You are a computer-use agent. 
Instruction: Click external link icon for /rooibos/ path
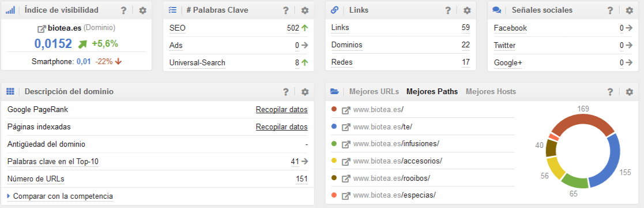[346, 179]
